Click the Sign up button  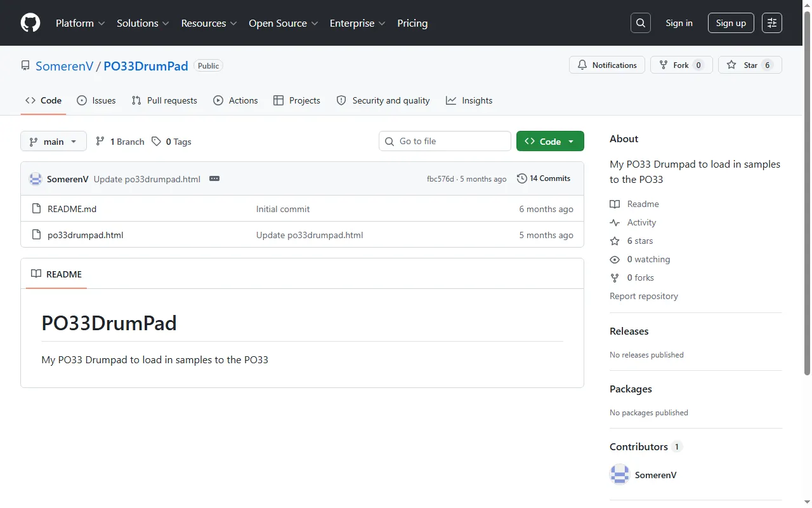click(x=731, y=23)
